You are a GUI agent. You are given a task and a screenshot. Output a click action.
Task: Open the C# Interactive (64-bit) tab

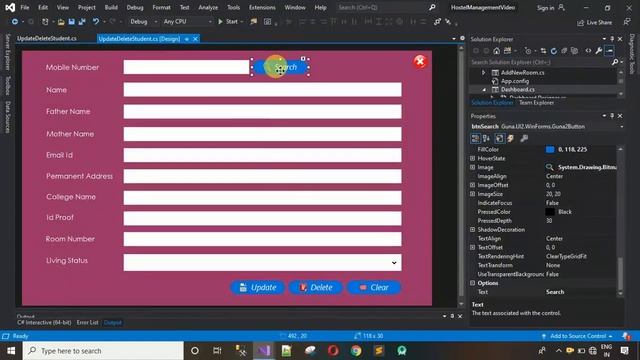(44, 322)
